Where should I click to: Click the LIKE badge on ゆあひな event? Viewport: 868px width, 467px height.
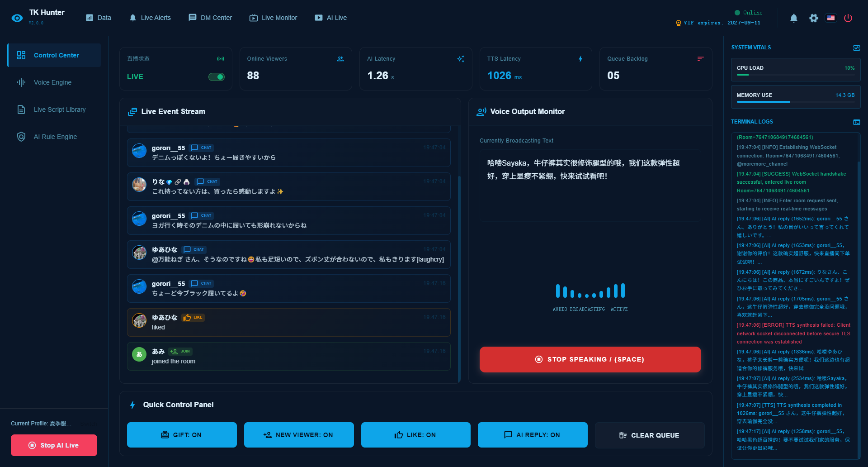pyautogui.click(x=193, y=318)
